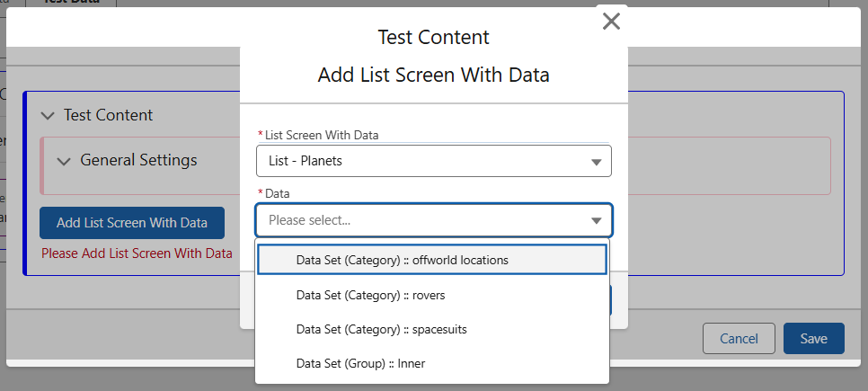Click the red 'Please Add List Screen' error message

(137, 253)
